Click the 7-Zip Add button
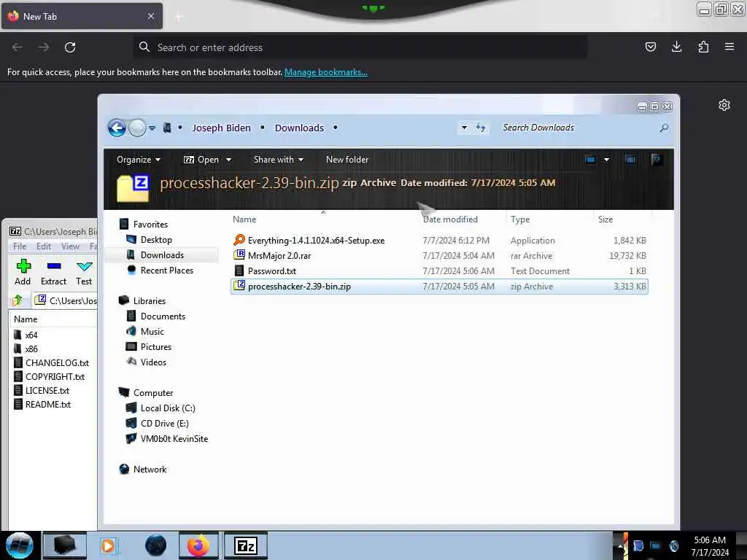This screenshot has height=560, width=747. pyautogui.click(x=23, y=273)
